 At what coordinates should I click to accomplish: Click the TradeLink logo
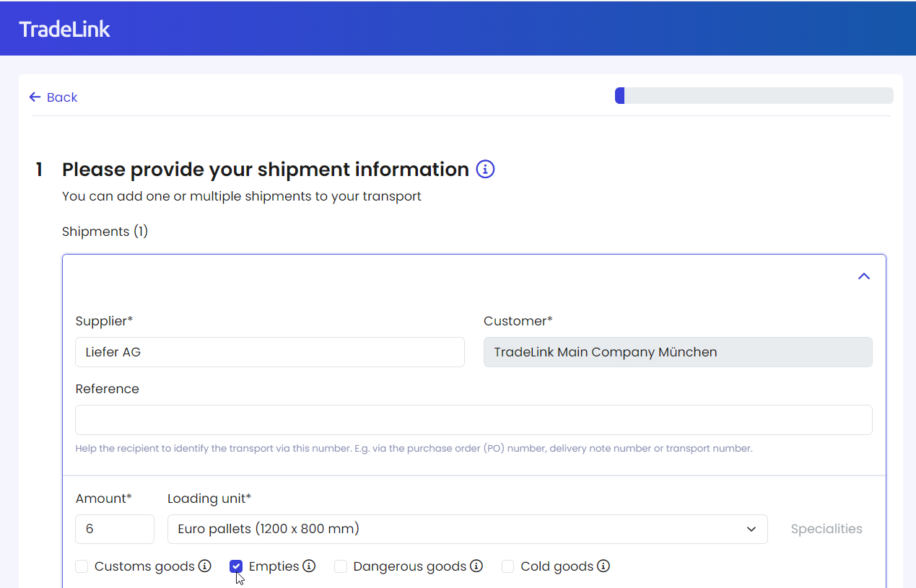(64, 29)
